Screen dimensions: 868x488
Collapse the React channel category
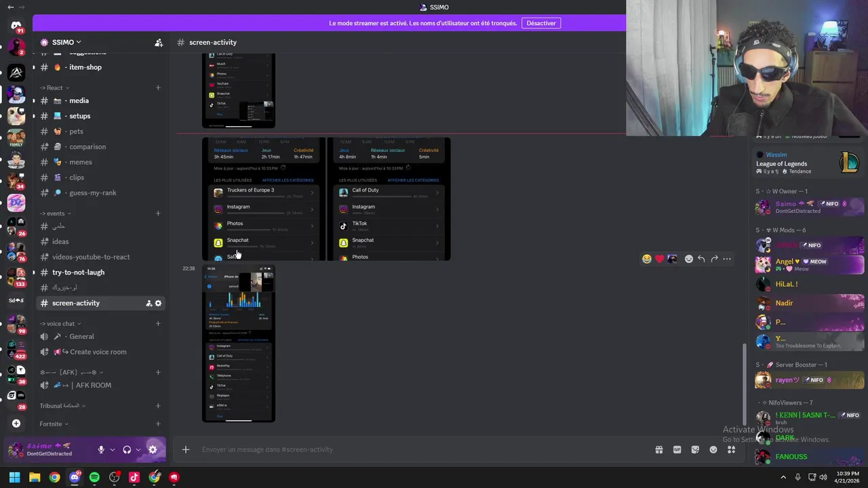(x=55, y=87)
